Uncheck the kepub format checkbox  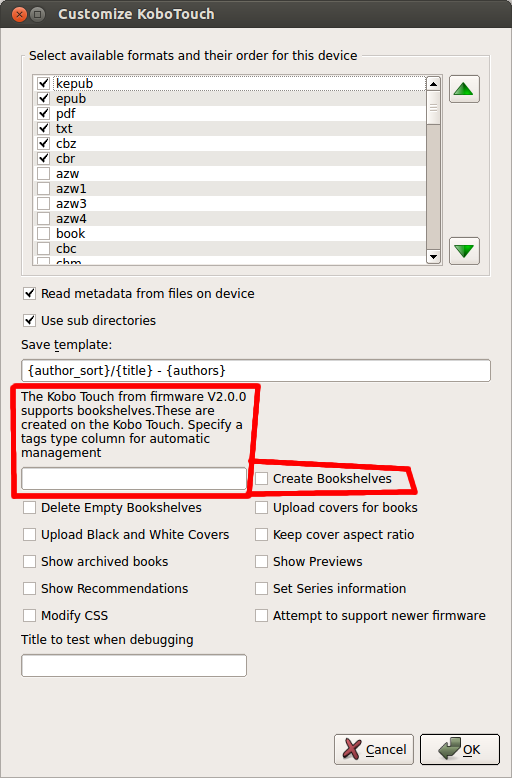[44, 83]
